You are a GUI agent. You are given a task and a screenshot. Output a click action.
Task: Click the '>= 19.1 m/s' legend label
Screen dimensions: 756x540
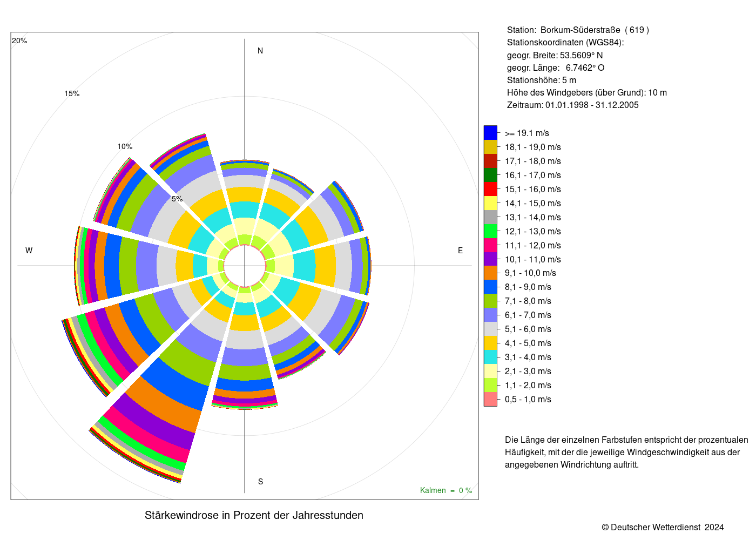click(x=527, y=133)
